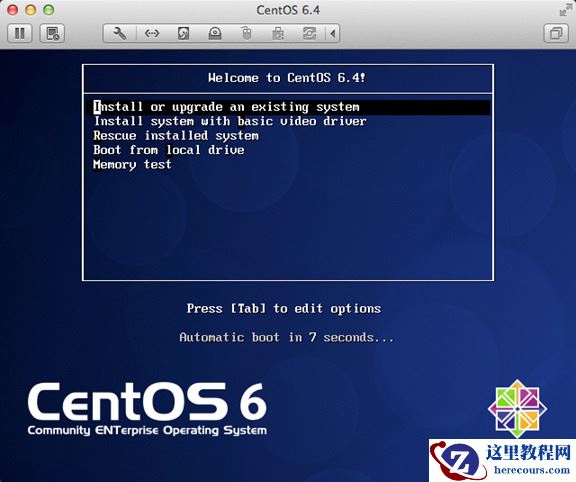Close the CentOS 6.4 window

coord(13,10)
